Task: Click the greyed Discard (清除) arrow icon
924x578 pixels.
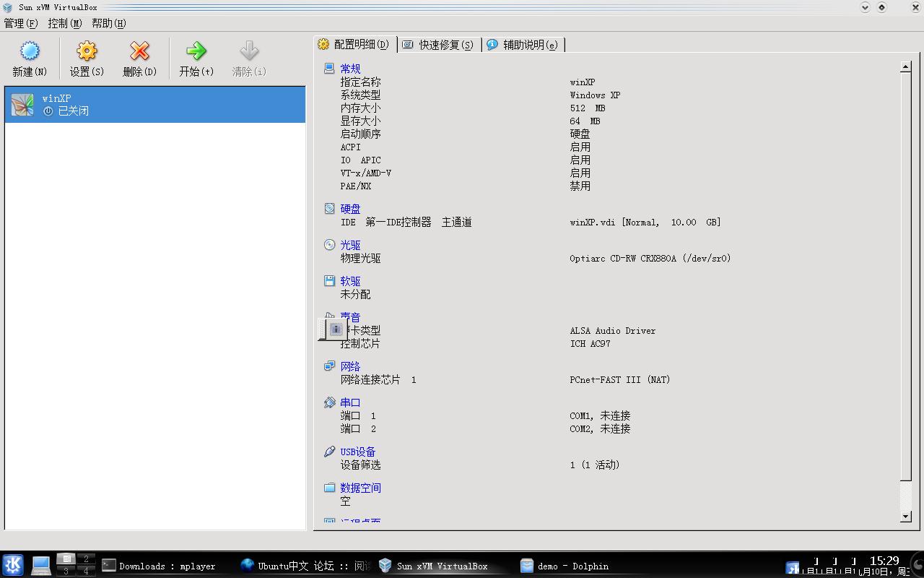Action: point(249,51)
